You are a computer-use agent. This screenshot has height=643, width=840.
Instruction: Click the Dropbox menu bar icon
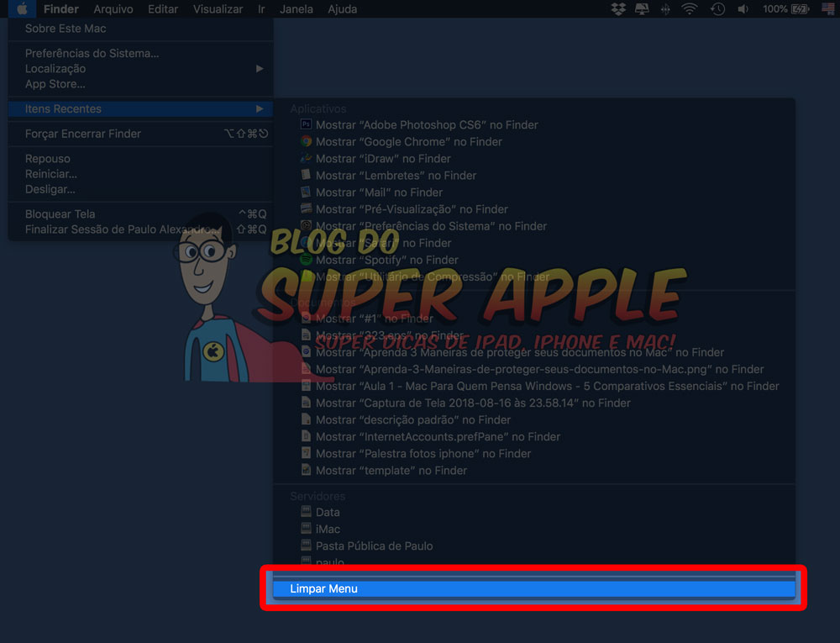click(618, 9)
